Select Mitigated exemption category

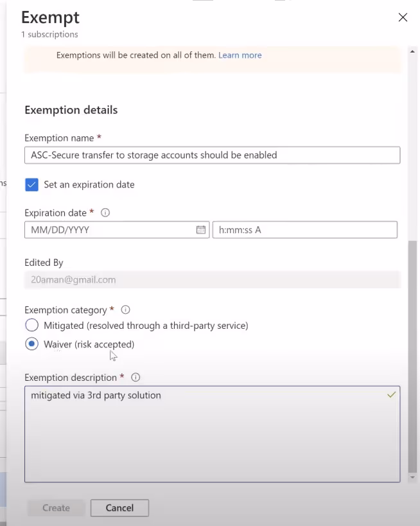[32, 325]
